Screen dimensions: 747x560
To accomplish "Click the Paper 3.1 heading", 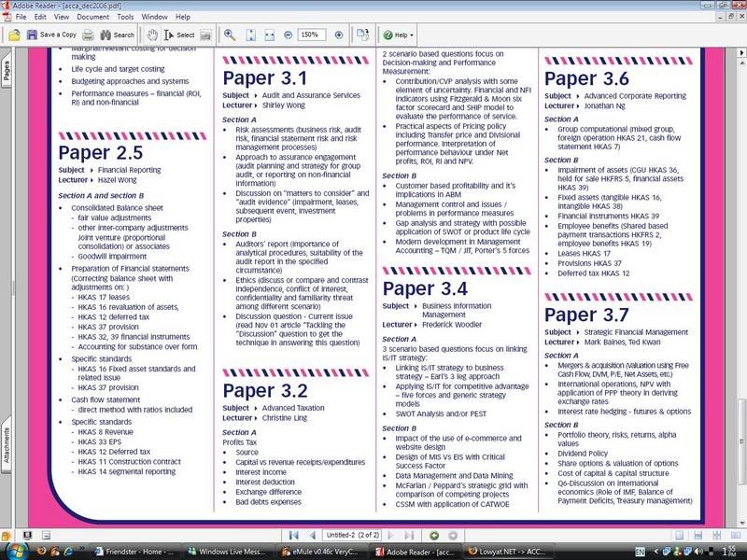I will tap(265, 78).
